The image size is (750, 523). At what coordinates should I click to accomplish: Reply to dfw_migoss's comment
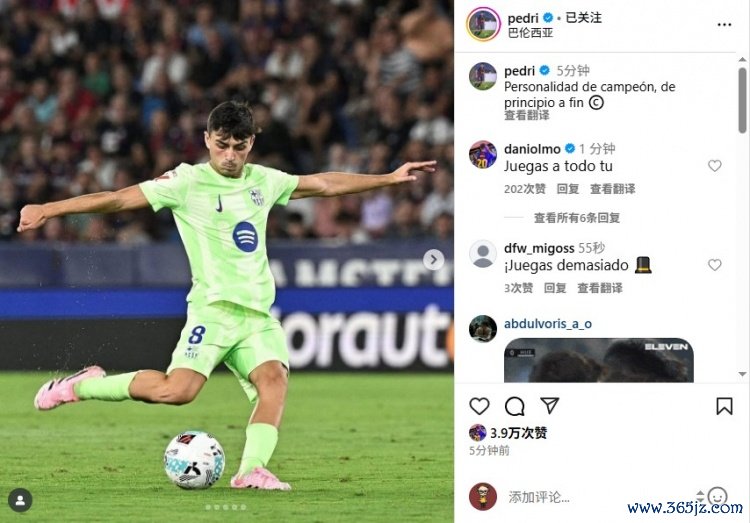(x=555, y=288)
